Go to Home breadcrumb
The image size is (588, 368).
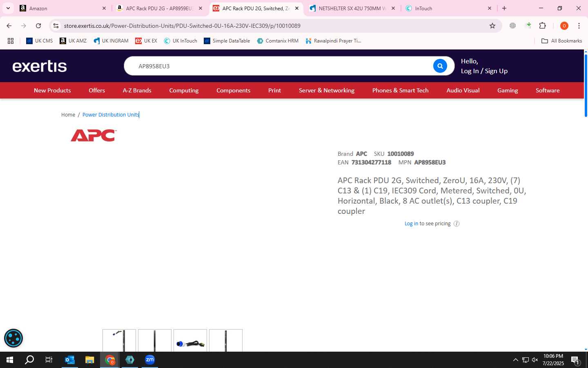click(68, 115)
